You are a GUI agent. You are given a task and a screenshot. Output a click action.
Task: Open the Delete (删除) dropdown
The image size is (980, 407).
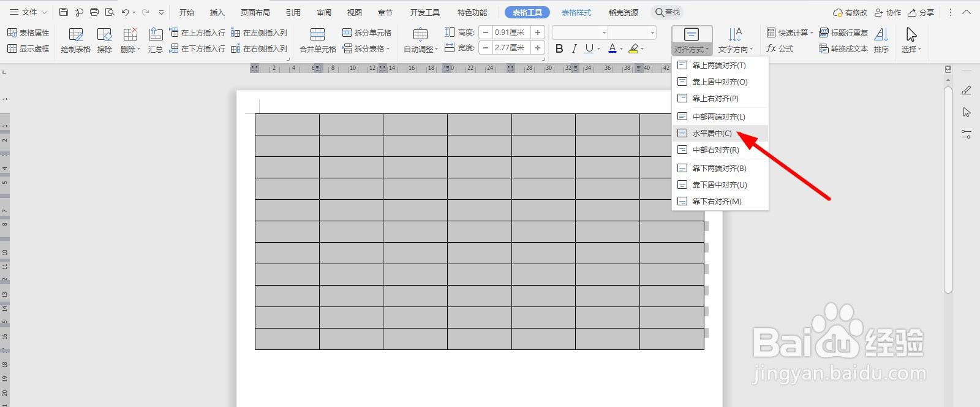click(x=130, y=40)
